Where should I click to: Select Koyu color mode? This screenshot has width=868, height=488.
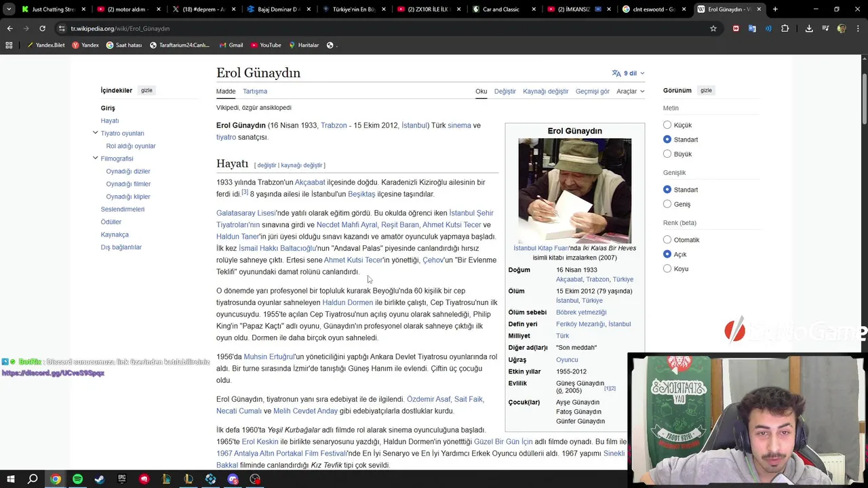(667, 268)
